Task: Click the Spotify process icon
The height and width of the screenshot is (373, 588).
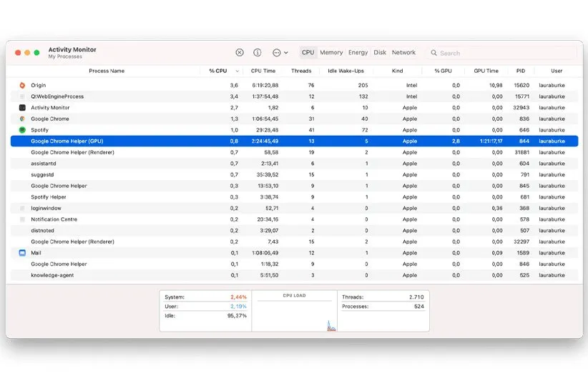Action: click(x=22, y=130)
